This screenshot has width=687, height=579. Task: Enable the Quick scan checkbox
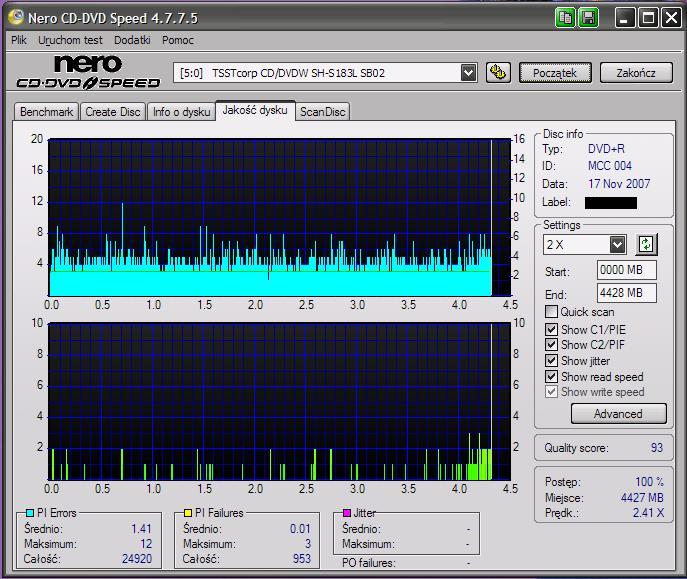point(551,312)
